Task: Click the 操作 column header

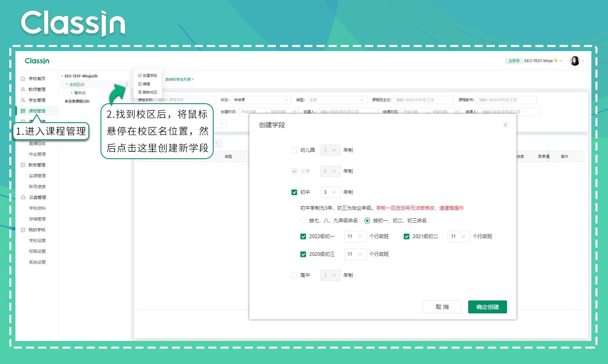Action: [564, 156]
